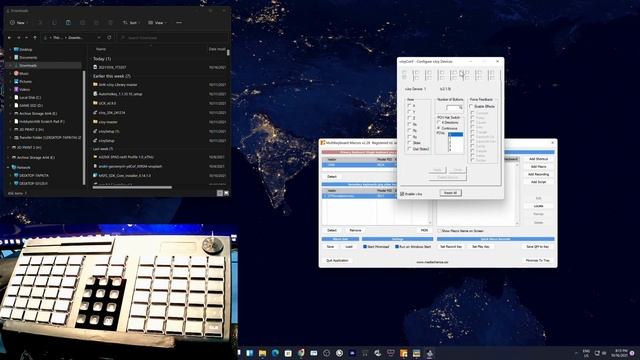
Task: Select the 4 Directions POV radio button
Action: [439, 122]
